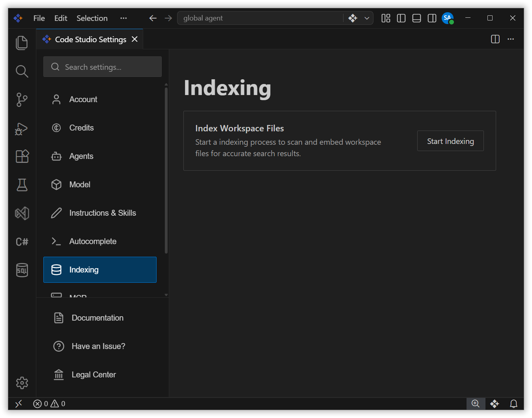Expand the agent dropdown chevron in title bar
Screen dimensions: 532x418
[367, 18]
